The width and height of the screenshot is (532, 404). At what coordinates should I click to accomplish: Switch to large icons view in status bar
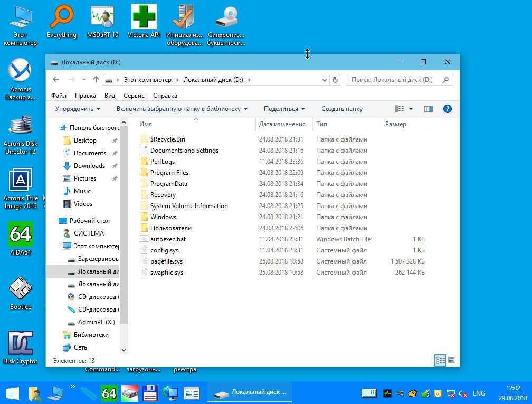click(451, 360)
